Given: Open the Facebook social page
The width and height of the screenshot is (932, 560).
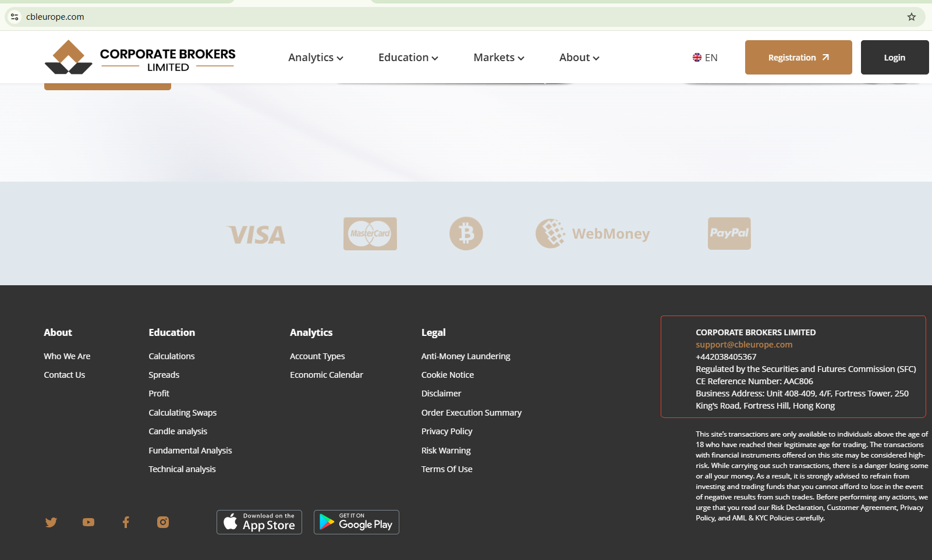Looking at the screenshot, I should [x=126, y=522].
